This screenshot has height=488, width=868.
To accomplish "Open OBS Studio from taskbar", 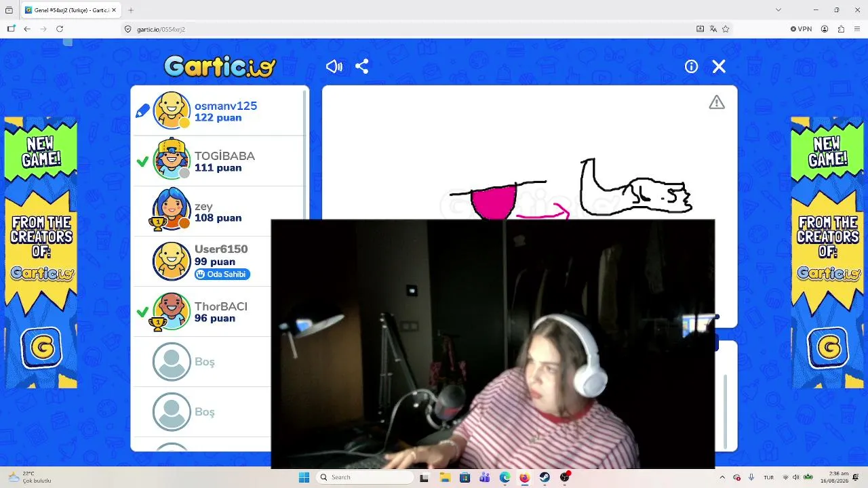I will click(x=565, y=477).
